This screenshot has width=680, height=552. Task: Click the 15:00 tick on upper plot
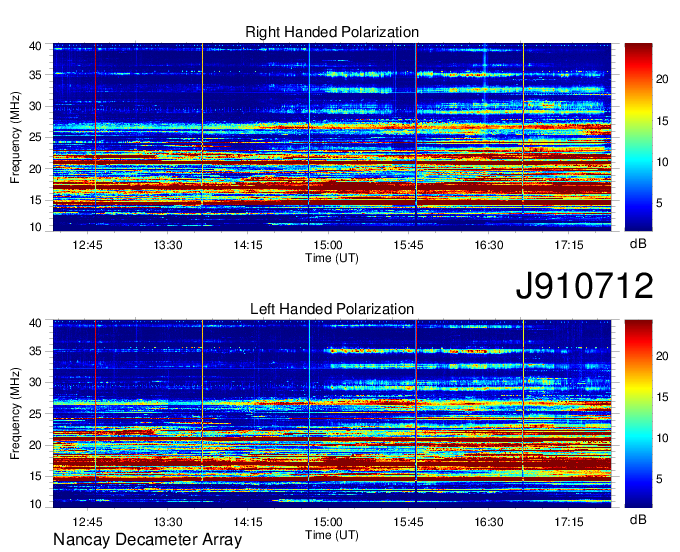(328, 245)
